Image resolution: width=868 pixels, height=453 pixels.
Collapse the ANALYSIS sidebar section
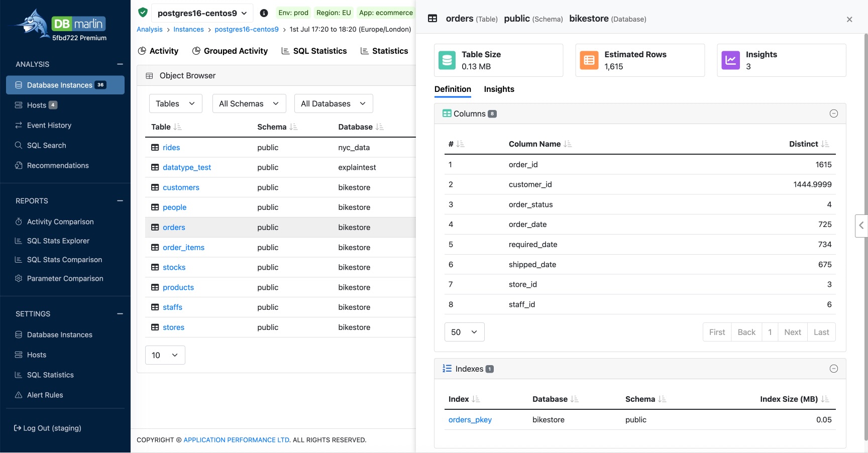[x=120, y=64]
